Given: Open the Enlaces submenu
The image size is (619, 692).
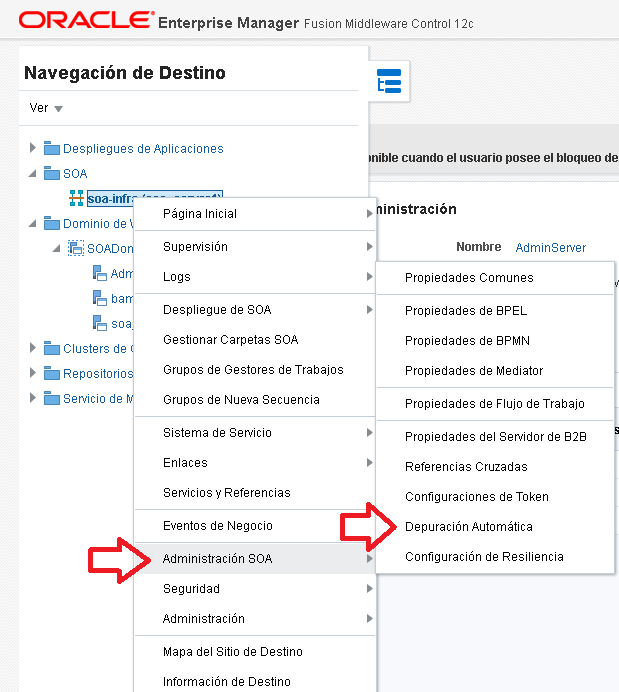Looking at the screenshot, I should pyautogui.click(x=255, y=463).
